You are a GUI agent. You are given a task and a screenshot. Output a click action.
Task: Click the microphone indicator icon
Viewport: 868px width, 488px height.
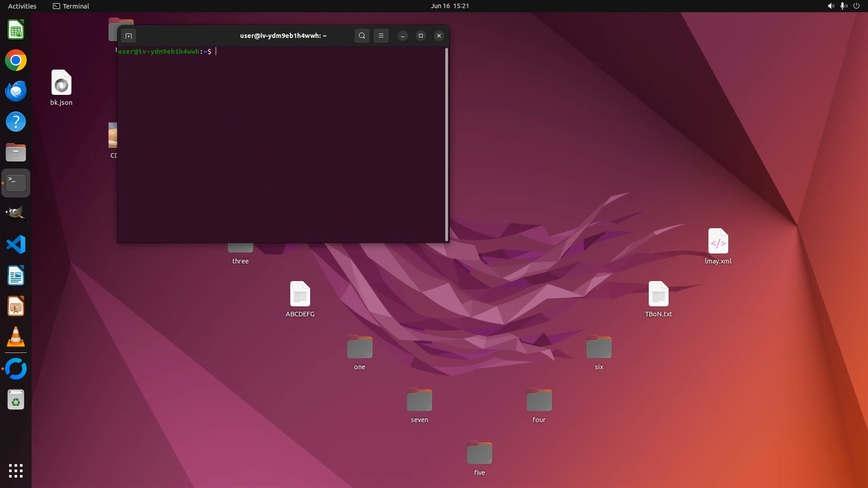[843, 6]
